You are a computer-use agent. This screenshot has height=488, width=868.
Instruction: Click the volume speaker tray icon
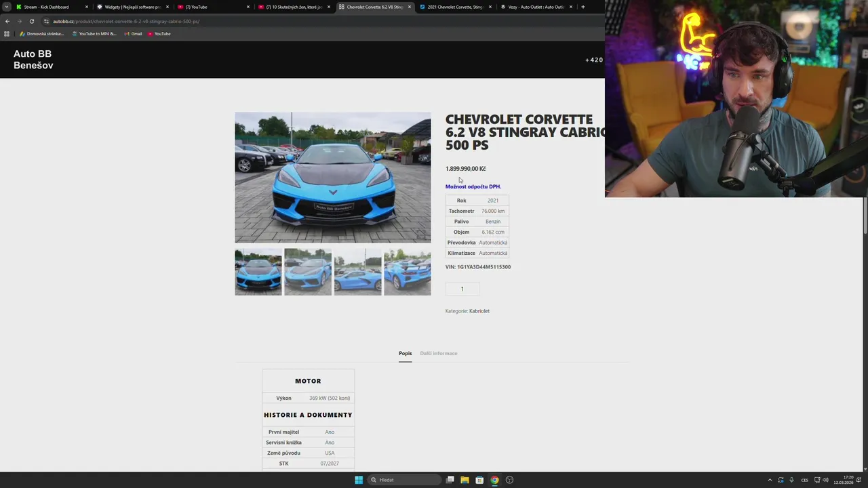[x=825, y=480]
